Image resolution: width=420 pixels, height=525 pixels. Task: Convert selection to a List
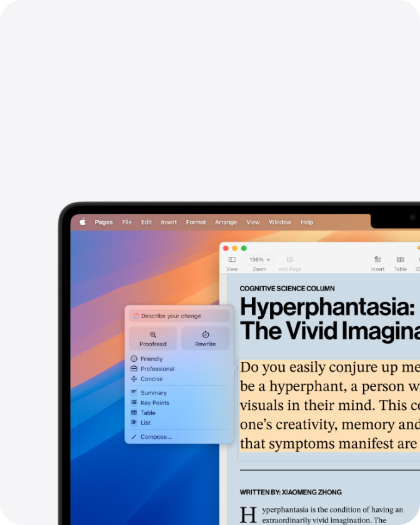point(146,423)
